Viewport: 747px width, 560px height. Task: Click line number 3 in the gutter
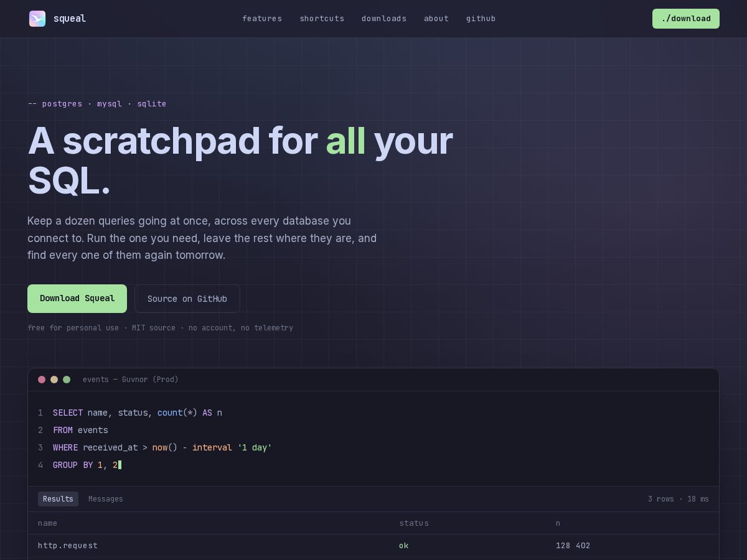[40, 447]
